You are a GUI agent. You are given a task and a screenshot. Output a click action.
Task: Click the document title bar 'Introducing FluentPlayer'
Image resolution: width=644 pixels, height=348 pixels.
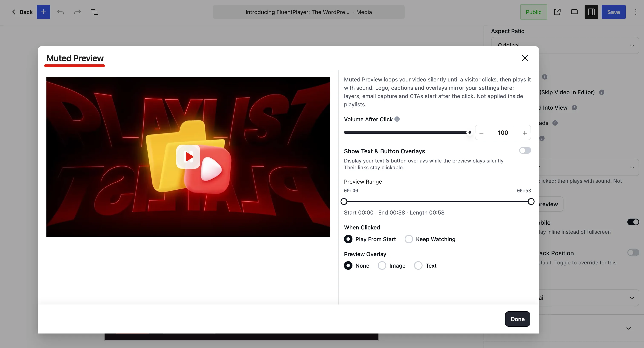click(x=309, y=12)
